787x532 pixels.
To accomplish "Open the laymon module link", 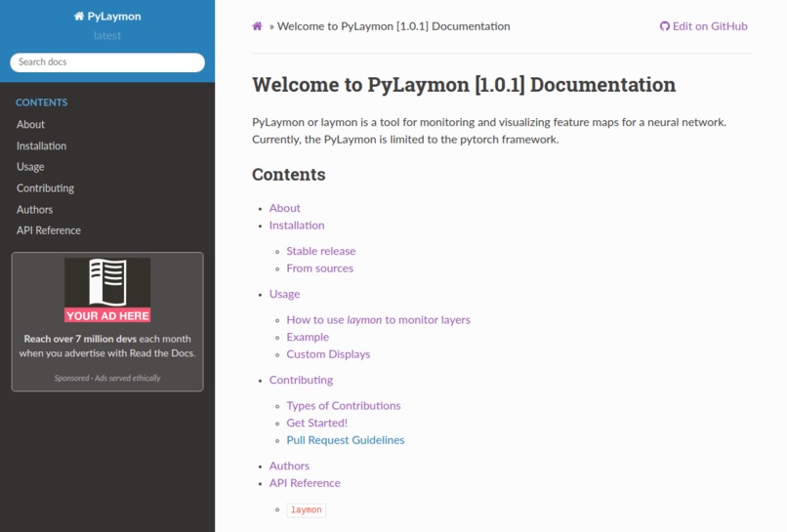I will tap(307, 510).
